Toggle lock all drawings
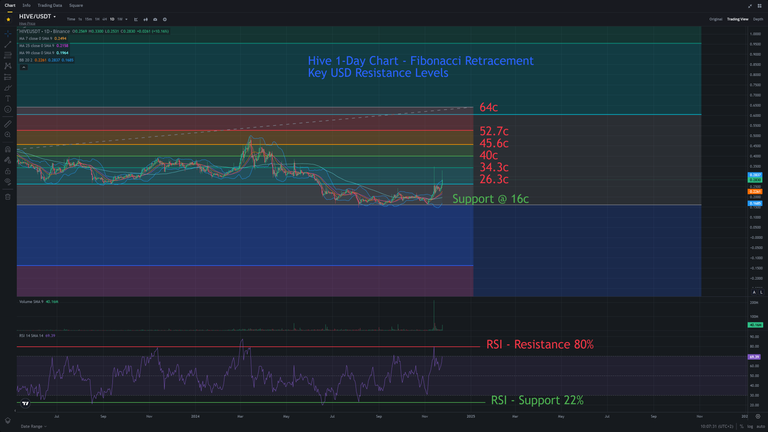 8,171
